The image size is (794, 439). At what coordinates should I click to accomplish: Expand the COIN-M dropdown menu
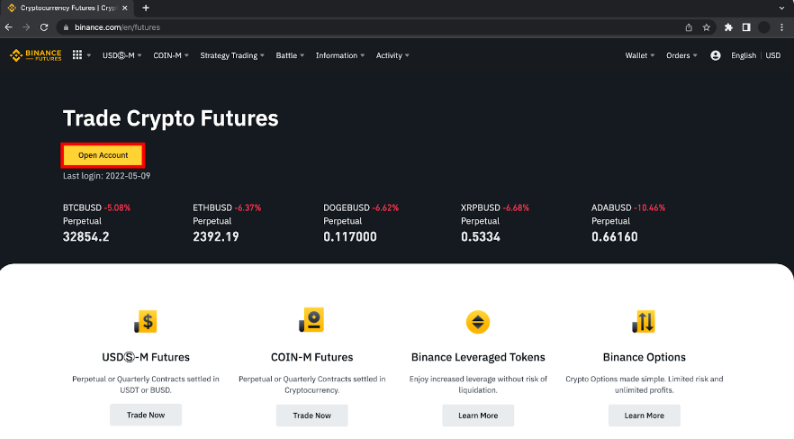point(171,55)
